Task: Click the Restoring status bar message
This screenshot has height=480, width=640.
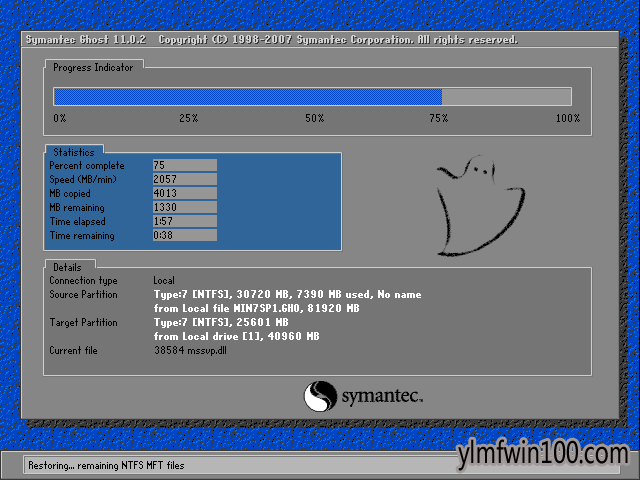Action: [106, 465]
